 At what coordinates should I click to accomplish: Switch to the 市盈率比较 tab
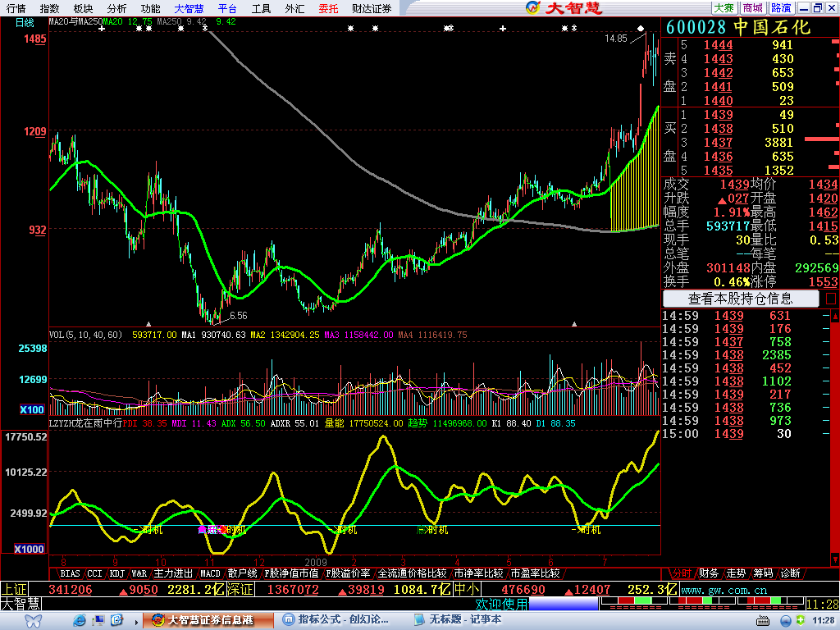535,573
